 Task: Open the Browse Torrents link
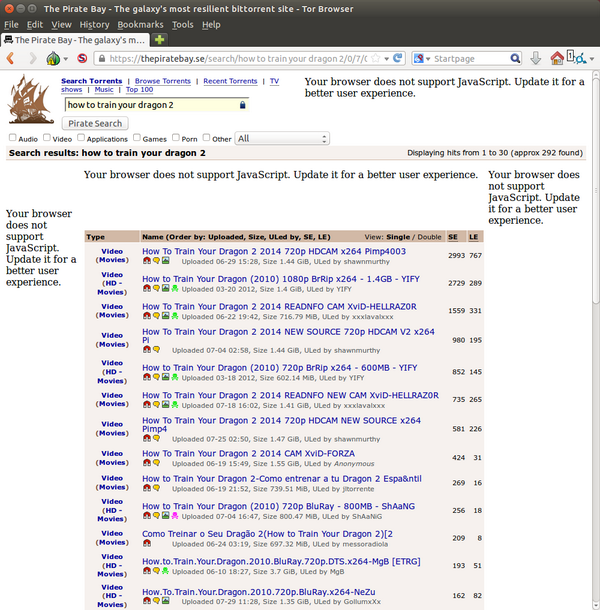[x=163, y=81]
